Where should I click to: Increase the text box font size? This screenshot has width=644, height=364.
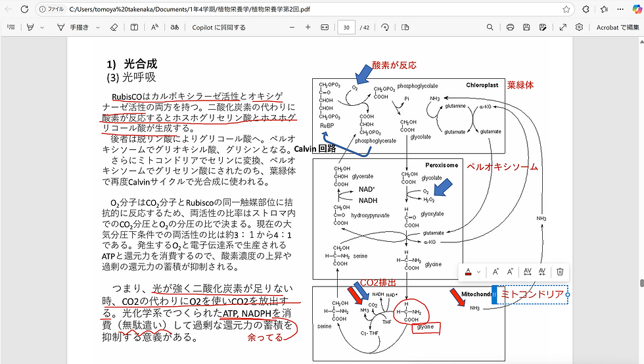point(495,271)
